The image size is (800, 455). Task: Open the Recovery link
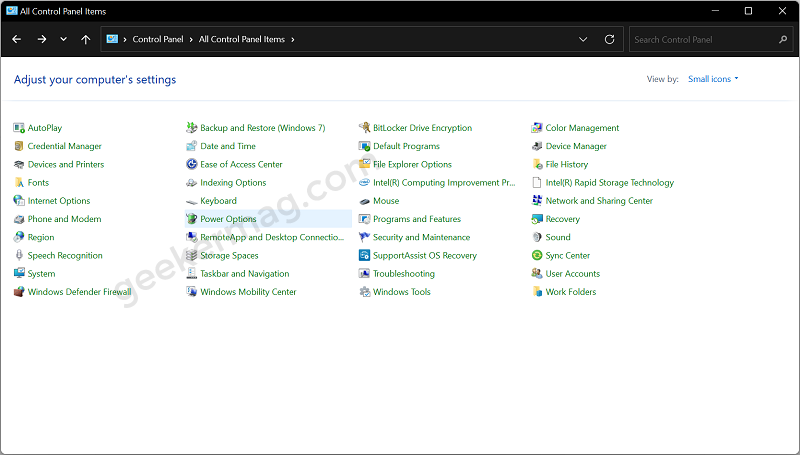click(563, 219)
